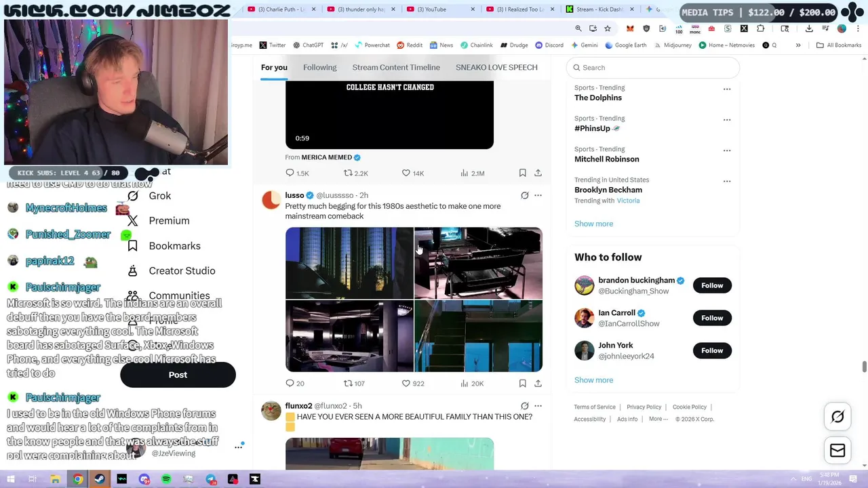
Task: Open browser downloads icon
Action: (x=809, y=28)
